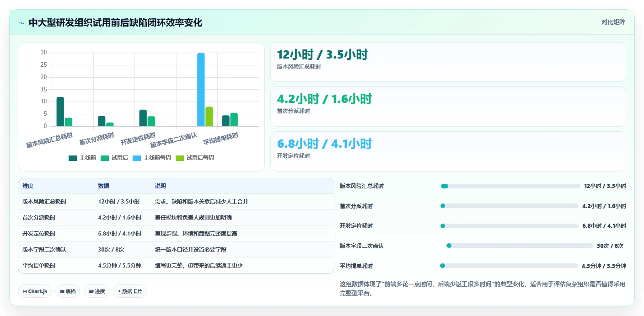
Task: Click the 12小时 / 3.5小时 data card
Action: pos(448,62)
